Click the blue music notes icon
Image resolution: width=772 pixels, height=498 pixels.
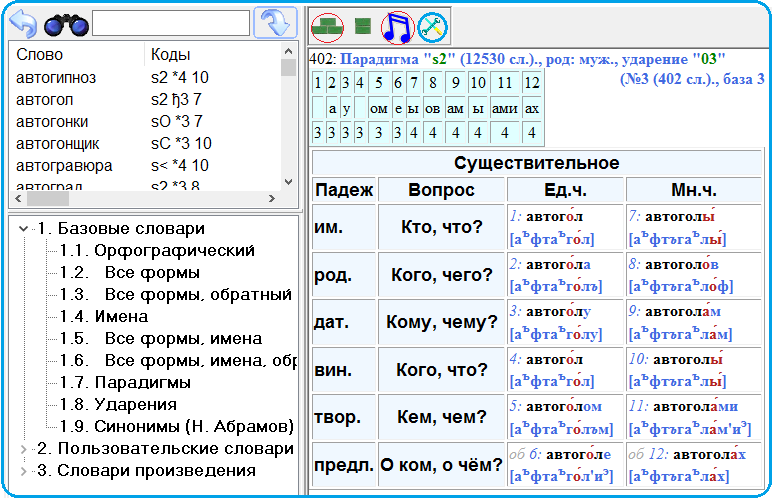pyautogui.click(x=397, y=28)
